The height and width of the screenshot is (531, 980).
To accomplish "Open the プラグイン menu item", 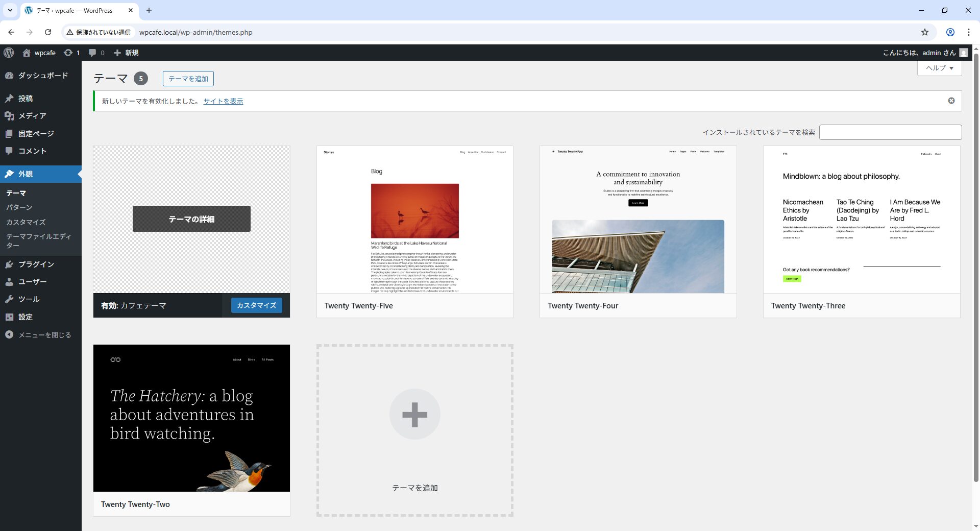I will [x=36, y=264].
